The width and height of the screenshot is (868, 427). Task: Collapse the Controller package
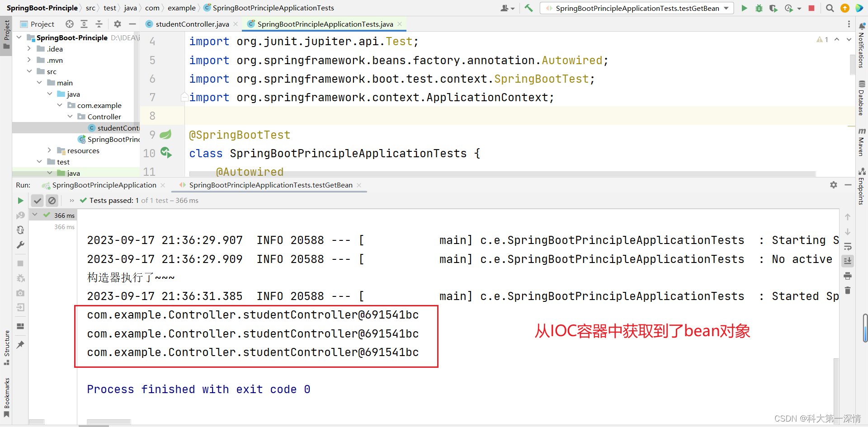click(70, 116)
